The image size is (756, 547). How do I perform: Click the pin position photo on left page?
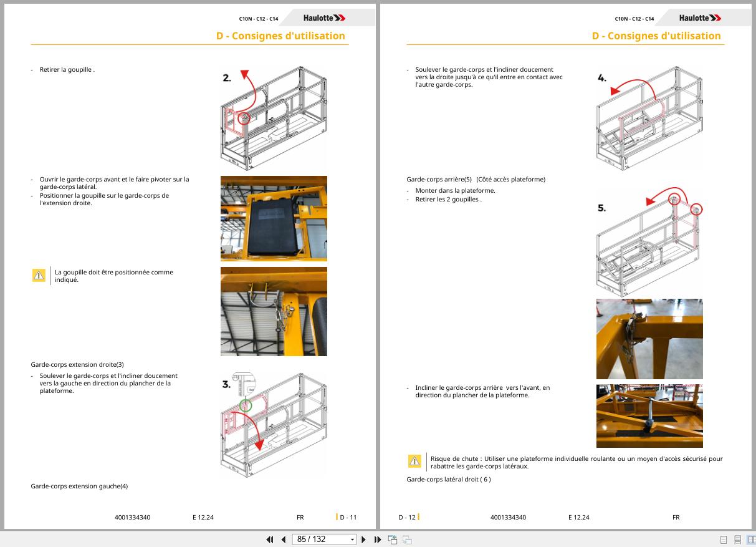[274, 312]
